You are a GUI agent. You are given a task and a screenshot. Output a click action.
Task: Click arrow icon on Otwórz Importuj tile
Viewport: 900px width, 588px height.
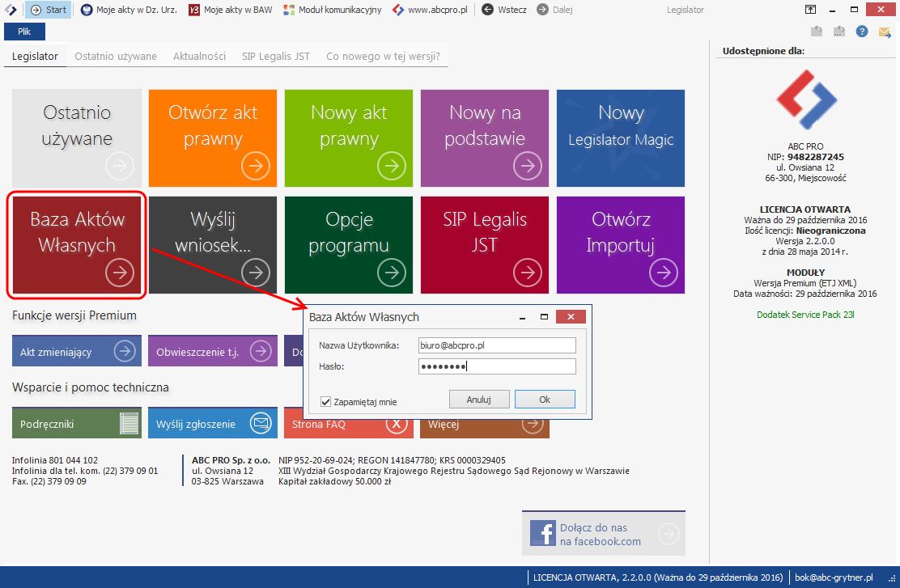(664, 273)
